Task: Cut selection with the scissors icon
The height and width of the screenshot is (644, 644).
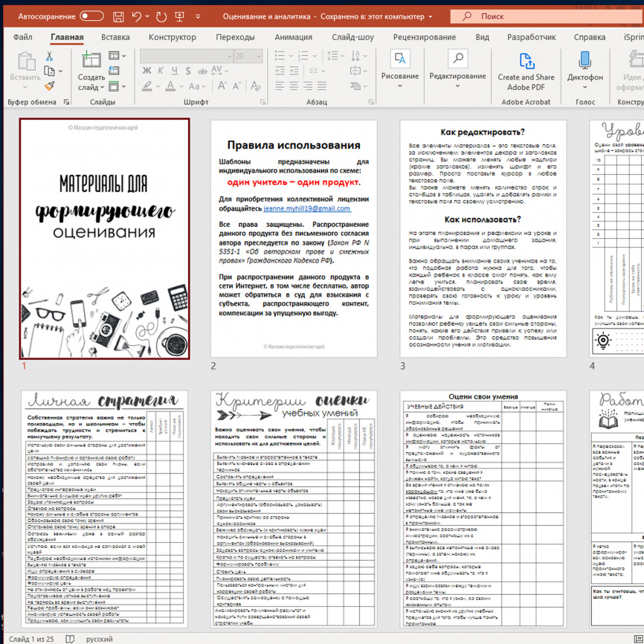Action: 48,57
